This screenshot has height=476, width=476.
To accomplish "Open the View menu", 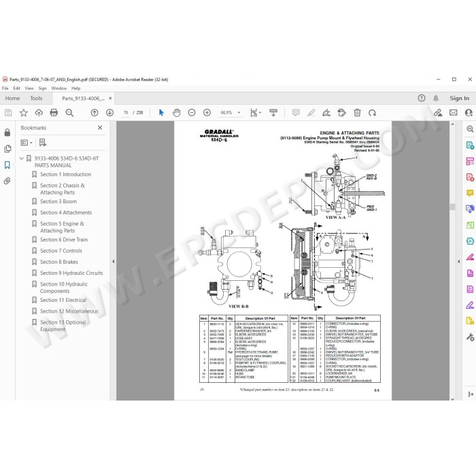I will 29,88.
